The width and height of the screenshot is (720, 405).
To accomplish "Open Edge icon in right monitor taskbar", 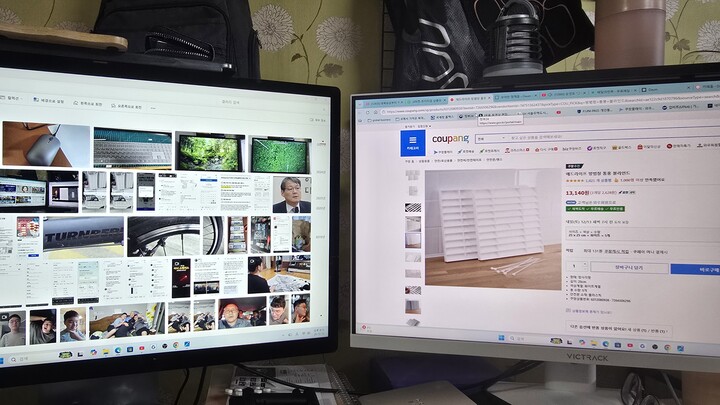I will coord(606,344).
